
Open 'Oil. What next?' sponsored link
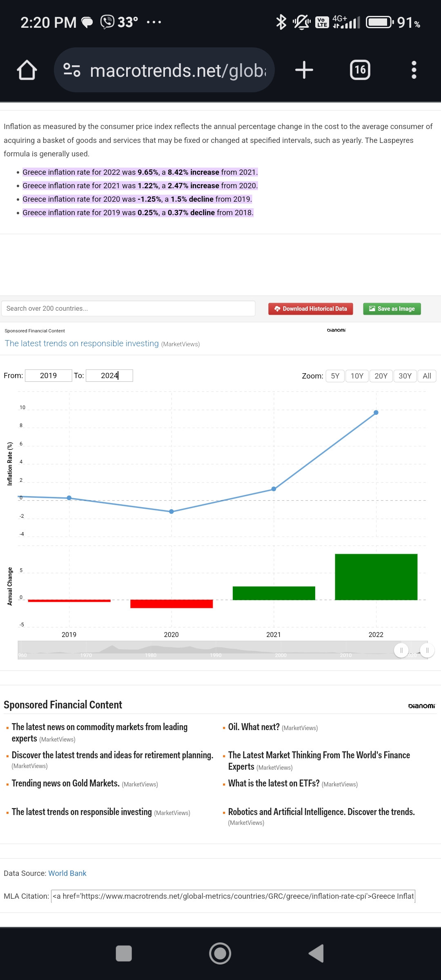254,727
